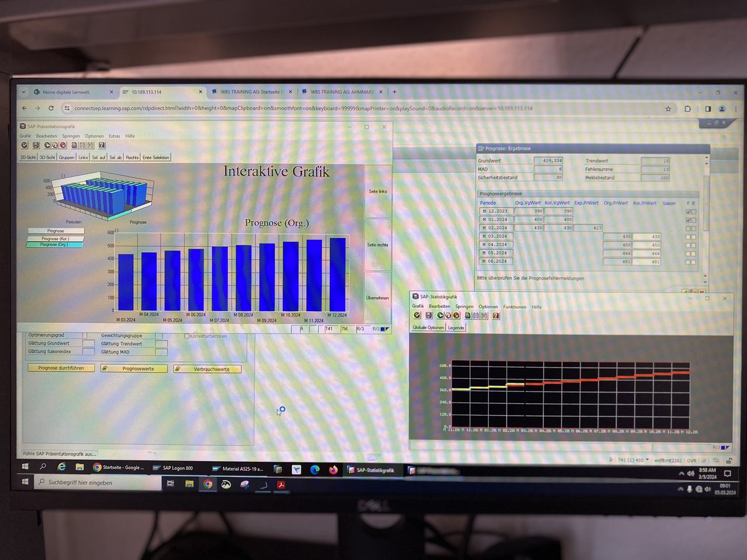Screen dimensions: 747x560
Task: Open the help question mark icon in SAP-Präsentationsgrafik
Action: point(102,145)
